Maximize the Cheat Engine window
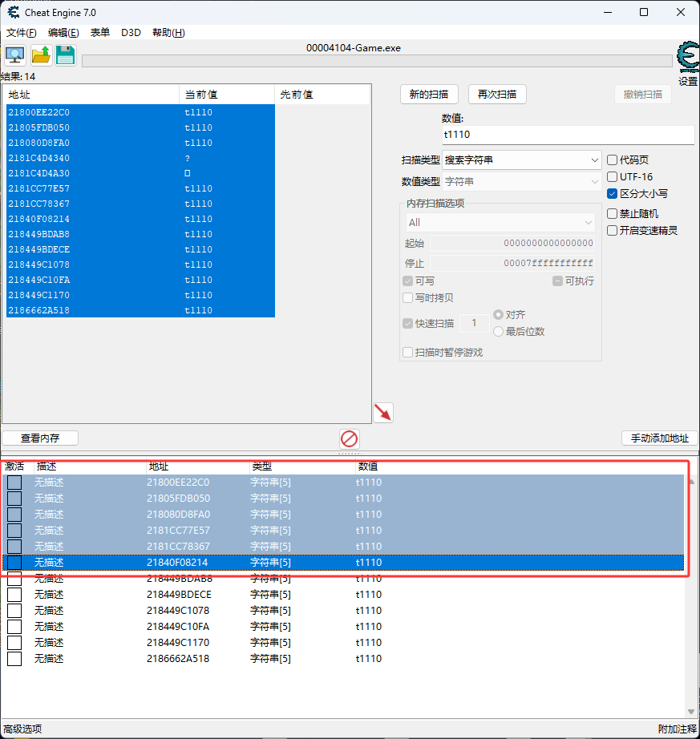This screenshot has height=739, width=700. [644, 12]
